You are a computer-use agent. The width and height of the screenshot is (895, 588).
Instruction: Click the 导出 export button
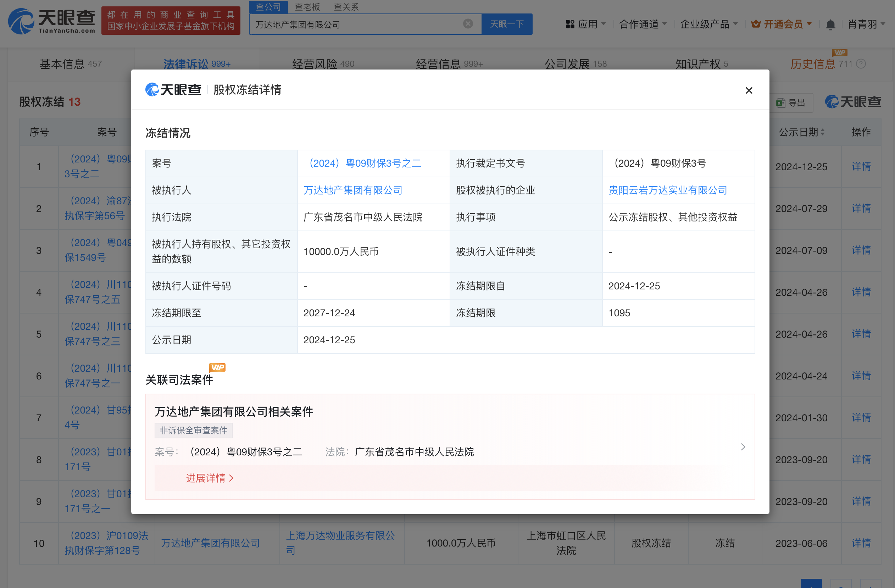791,103
